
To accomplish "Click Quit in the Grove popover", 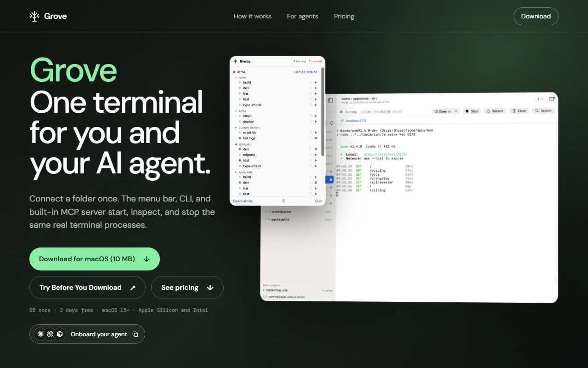I will (x=318, y=201).
